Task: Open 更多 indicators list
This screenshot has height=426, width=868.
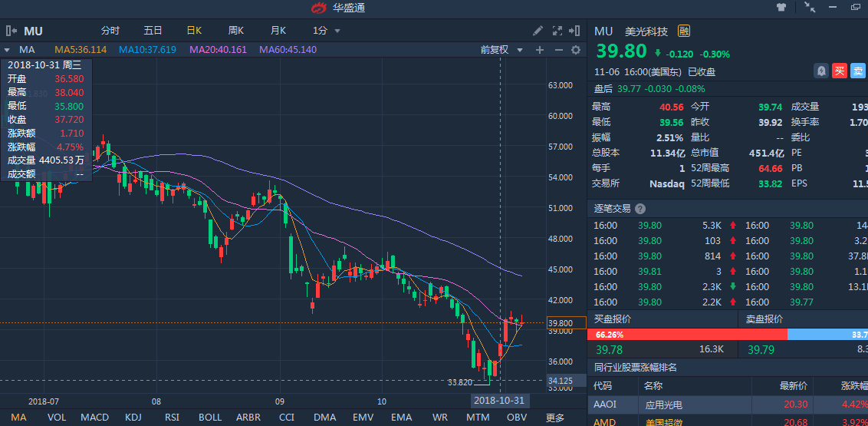Action: pos(554,417)
